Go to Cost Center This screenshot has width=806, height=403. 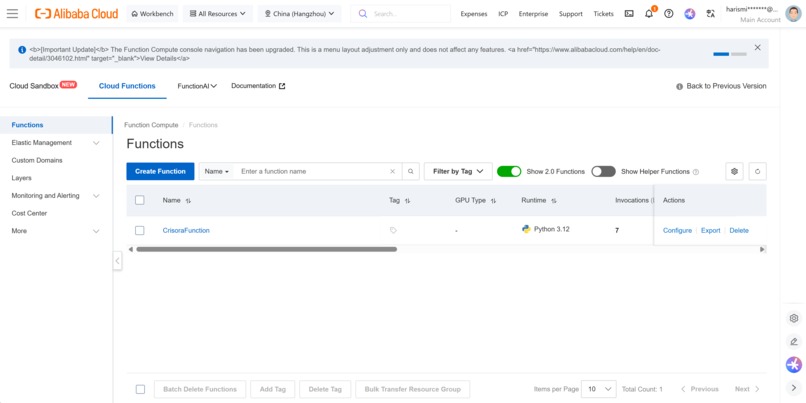coord(29,213)
